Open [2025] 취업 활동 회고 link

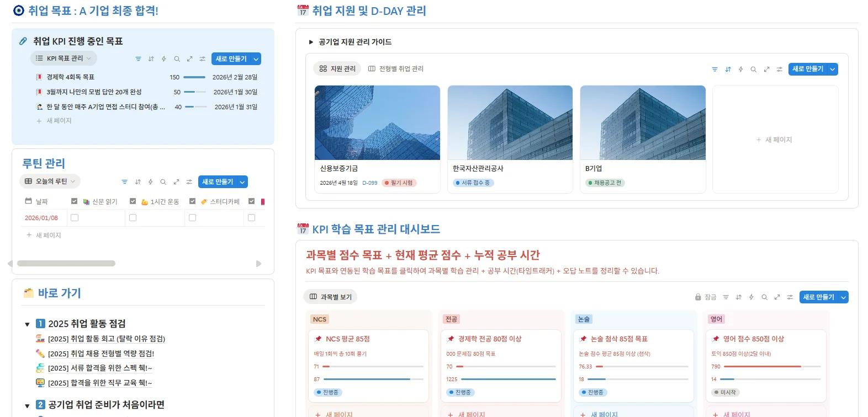[107, 339]
